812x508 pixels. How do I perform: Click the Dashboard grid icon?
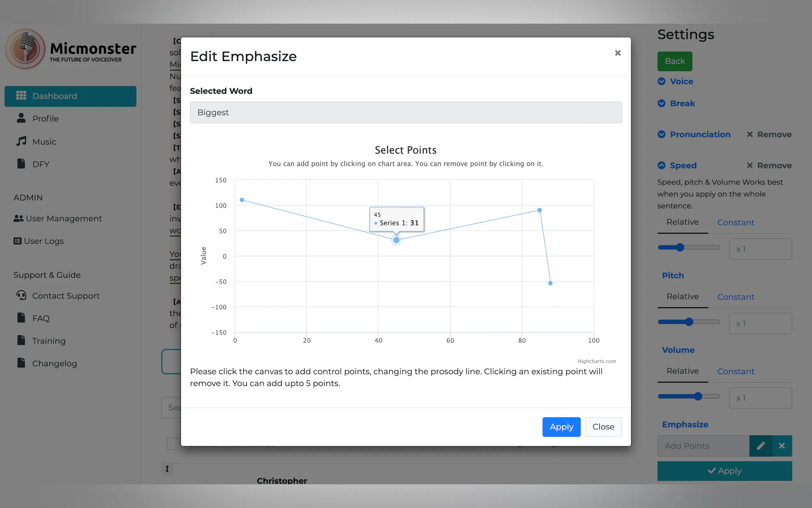pyautogui.click(x=21, y=96)
